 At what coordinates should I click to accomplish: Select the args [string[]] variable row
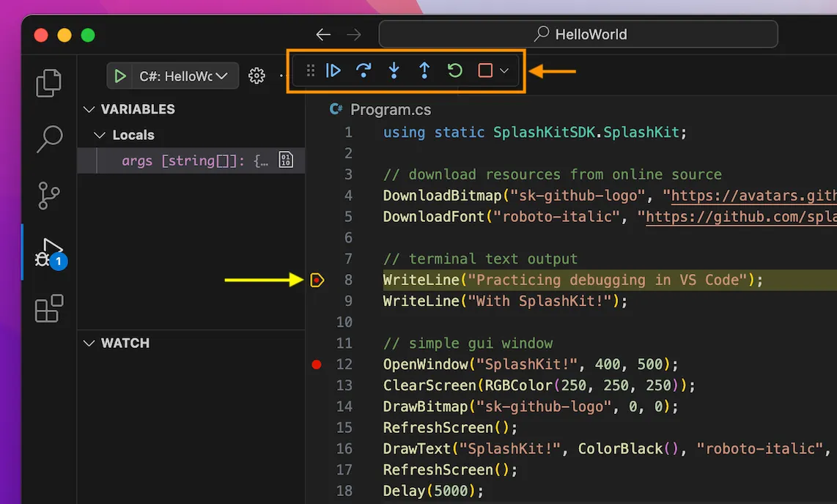tap(191, 160)
